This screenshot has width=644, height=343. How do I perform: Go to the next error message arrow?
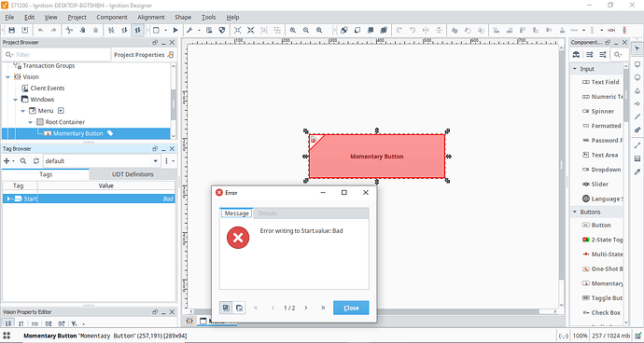(x=306, y=308)
